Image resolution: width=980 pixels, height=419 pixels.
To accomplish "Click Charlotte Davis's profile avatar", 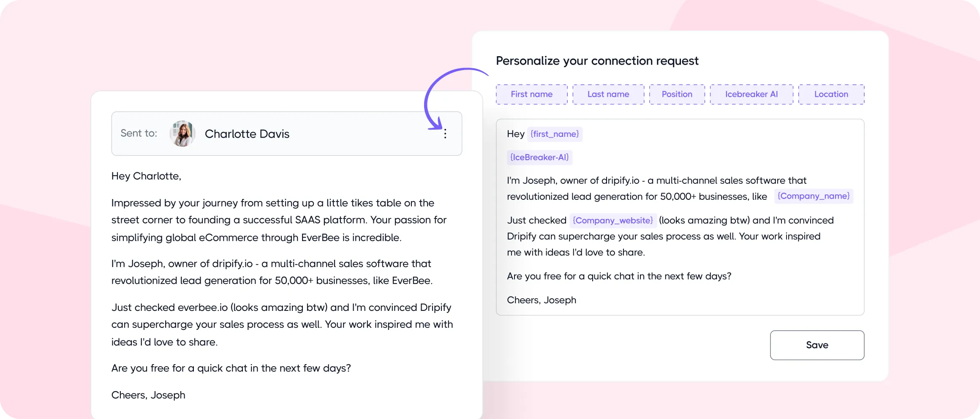I will tap(182, 133).
